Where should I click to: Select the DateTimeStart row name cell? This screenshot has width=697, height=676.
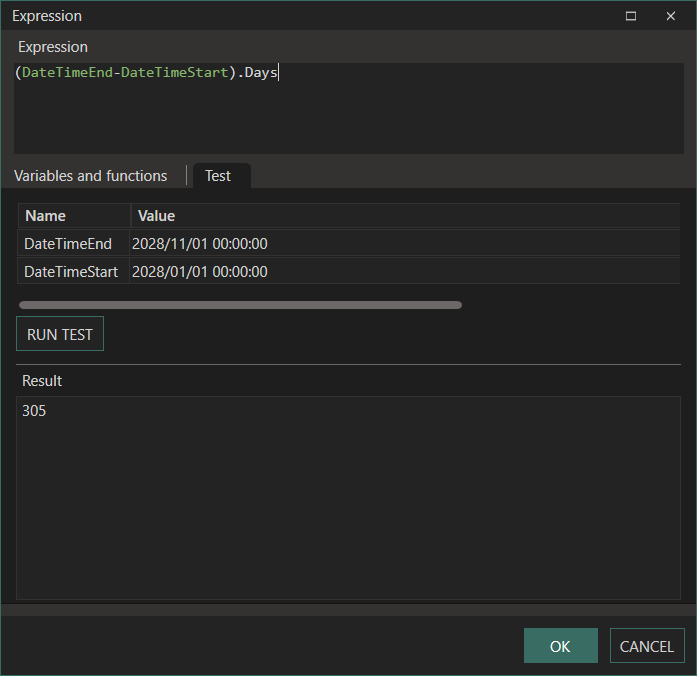[71, 272]
